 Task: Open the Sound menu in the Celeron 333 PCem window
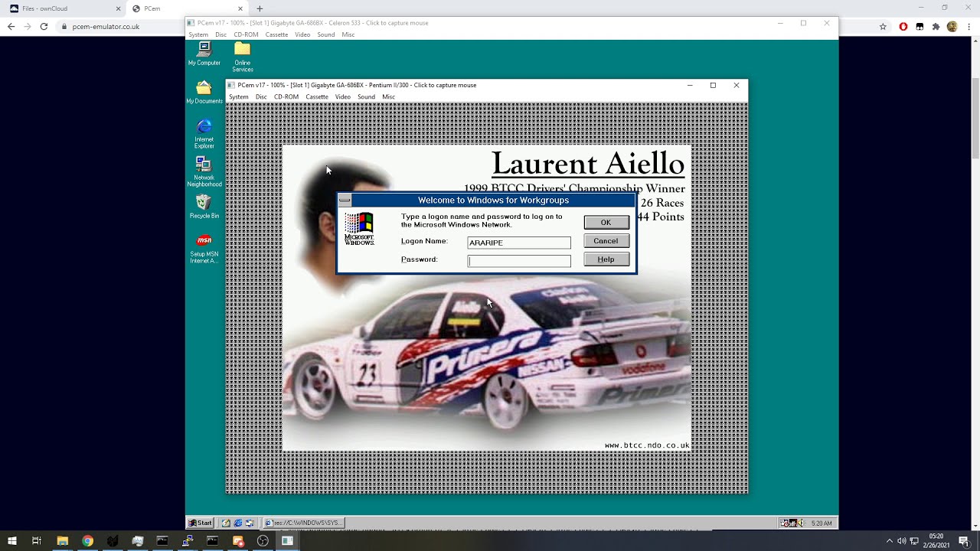(x=326, y=34)
